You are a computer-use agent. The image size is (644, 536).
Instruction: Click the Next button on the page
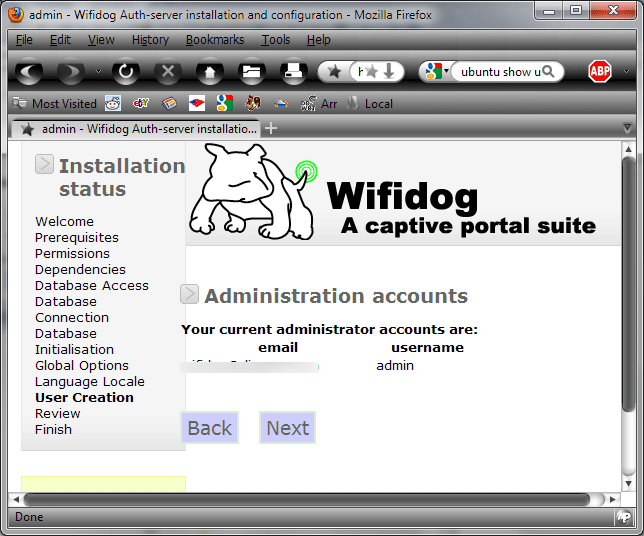(288, 428)
